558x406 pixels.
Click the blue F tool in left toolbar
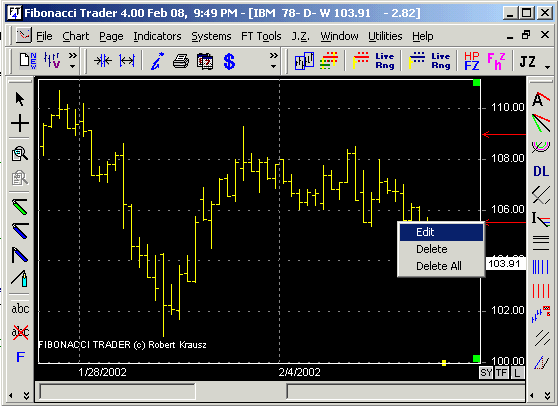coord(21,357)
